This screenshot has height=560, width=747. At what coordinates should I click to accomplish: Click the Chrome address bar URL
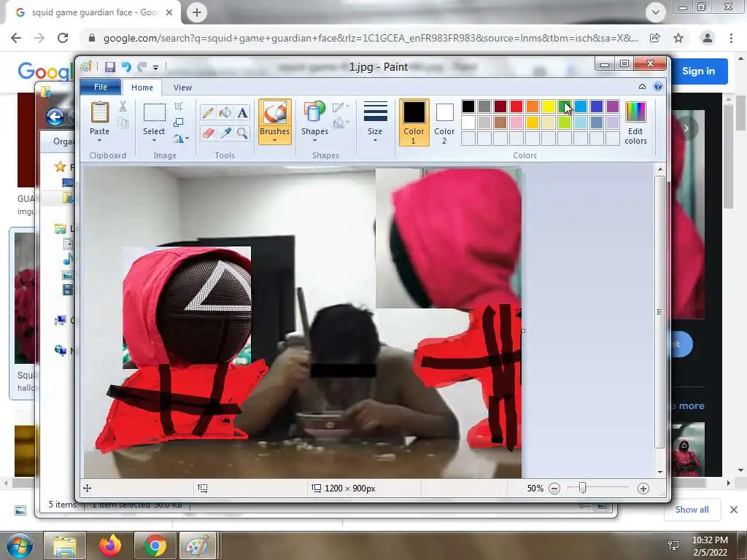[371, 38]
